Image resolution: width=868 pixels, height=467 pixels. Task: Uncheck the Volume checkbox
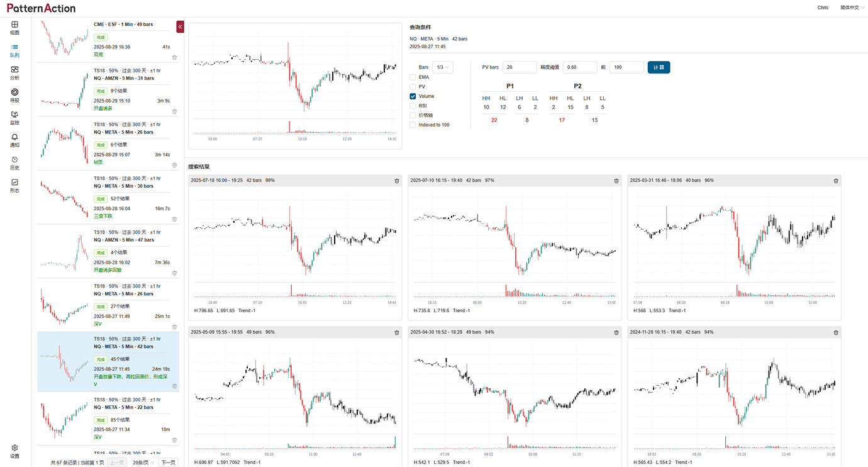point(413,96)
